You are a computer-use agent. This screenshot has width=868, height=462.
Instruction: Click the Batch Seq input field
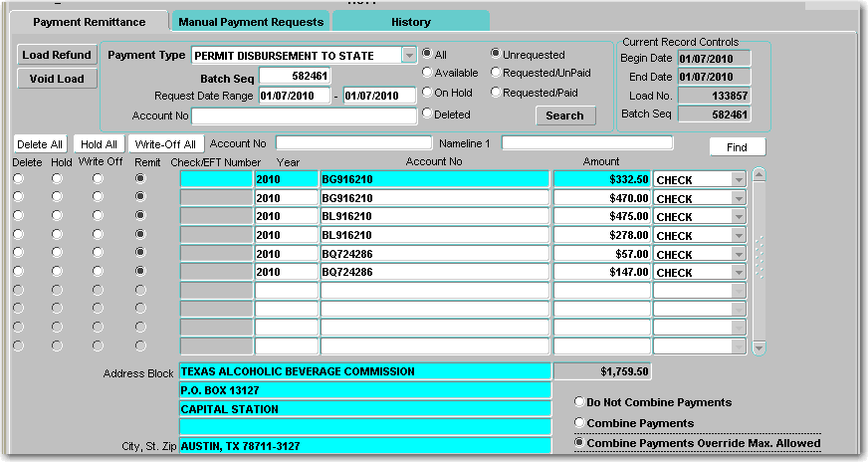tap(295, 76)
